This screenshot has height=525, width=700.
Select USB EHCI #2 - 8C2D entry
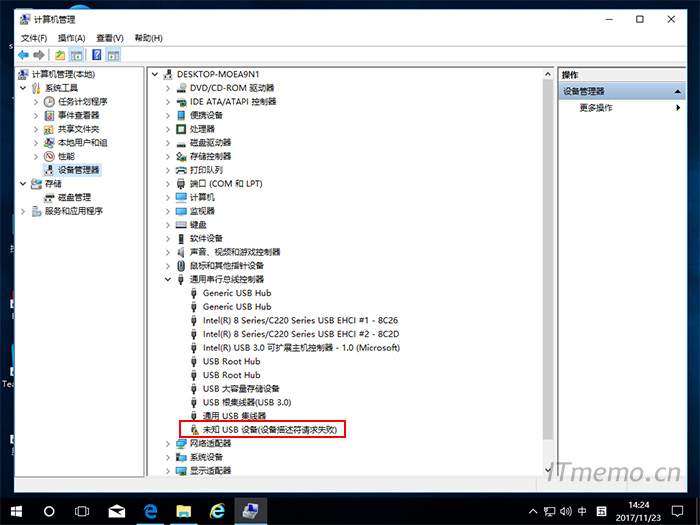pyautogui.click(x=301, y=334)
